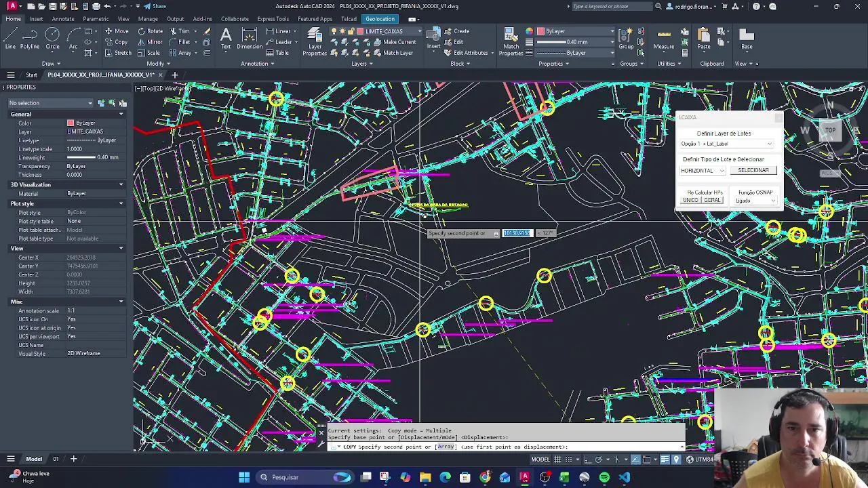The width and height of the screenshot is (868, 488).
Task: Open Spotify from the Windows taskbar
Action: [x=604, y=477]
